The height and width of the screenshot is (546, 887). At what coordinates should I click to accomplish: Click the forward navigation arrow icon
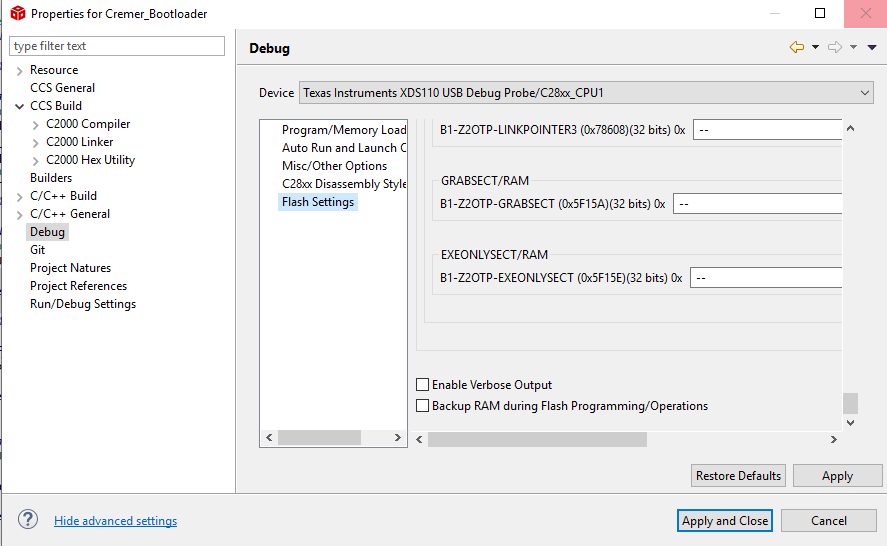click(x=835, y=47)
